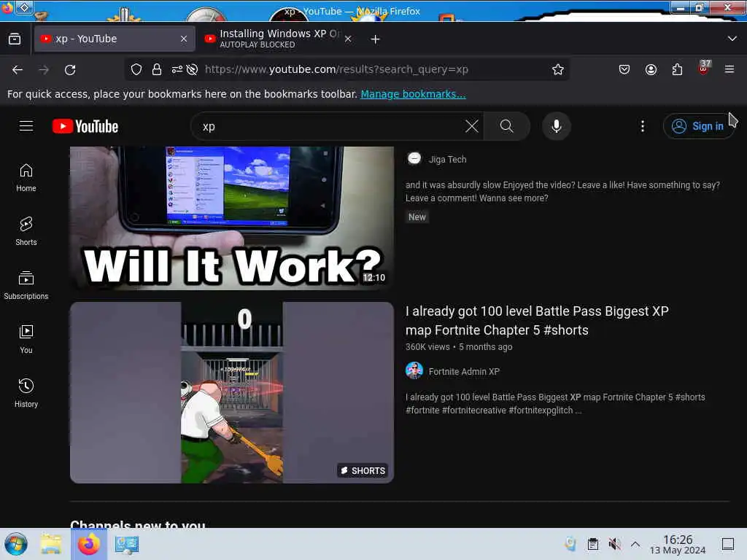The width and height of the screenshot is (747, 560).
Task: Click the padlock site security icon
Action: tap(156, 69)
